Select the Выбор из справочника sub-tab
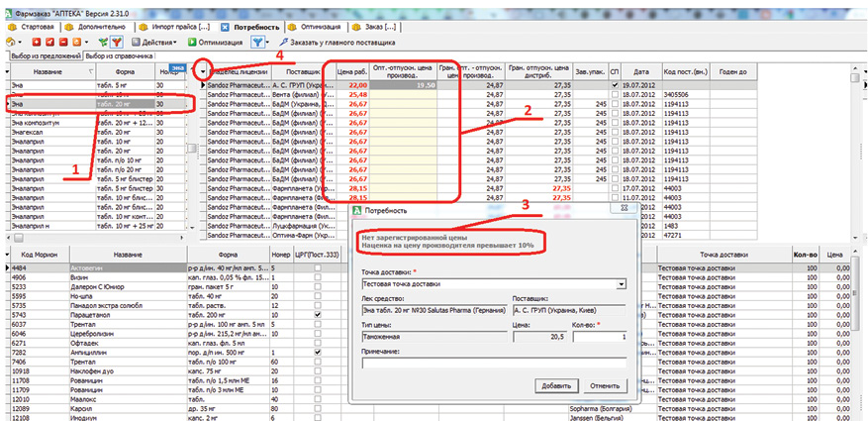Screen dimensions: 868x421 119,55
